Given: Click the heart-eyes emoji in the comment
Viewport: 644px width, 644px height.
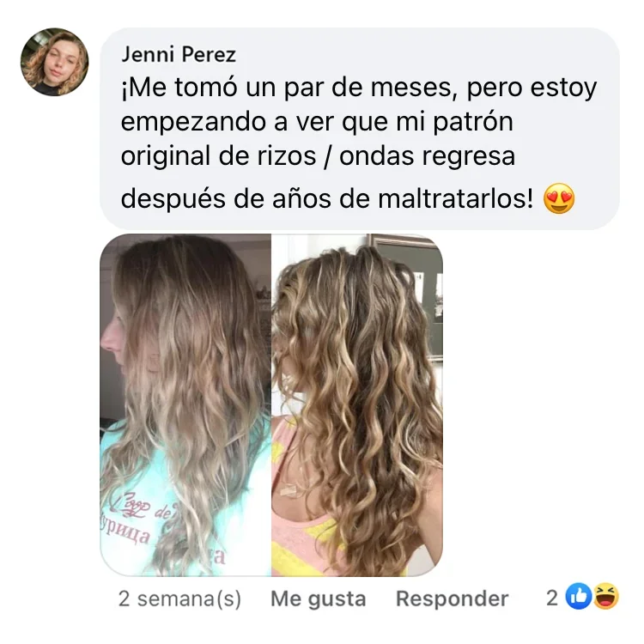Looking at the screenshot, I should [559, 199].
